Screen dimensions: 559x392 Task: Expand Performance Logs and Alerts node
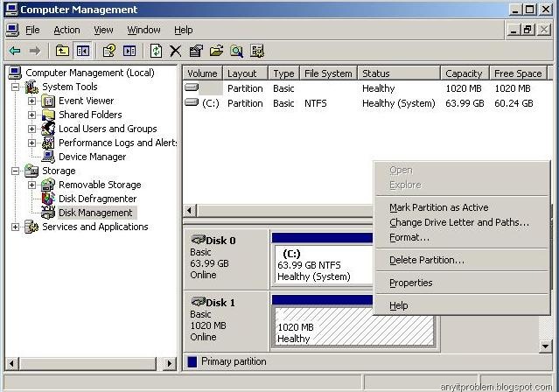[x=31, y=143]
